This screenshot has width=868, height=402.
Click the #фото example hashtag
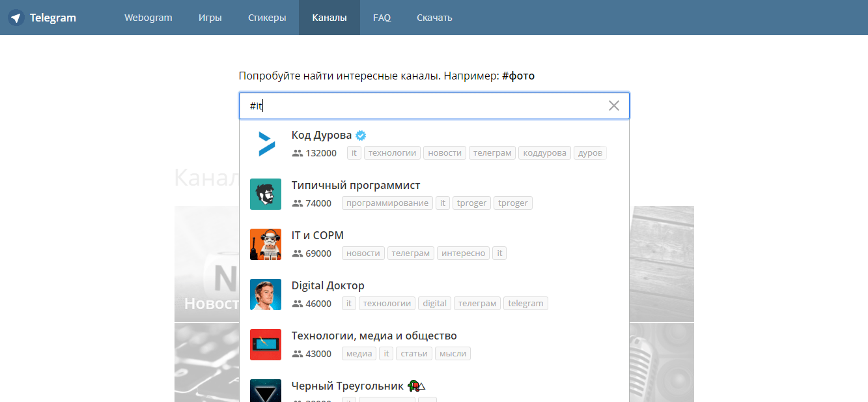518,76
